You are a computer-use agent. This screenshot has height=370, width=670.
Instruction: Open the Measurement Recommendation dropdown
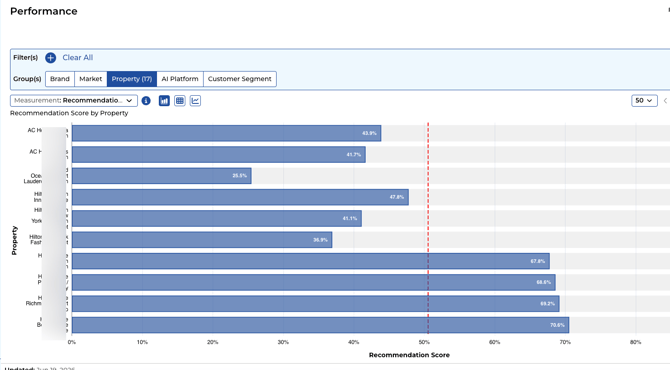[x=74, y=101]
